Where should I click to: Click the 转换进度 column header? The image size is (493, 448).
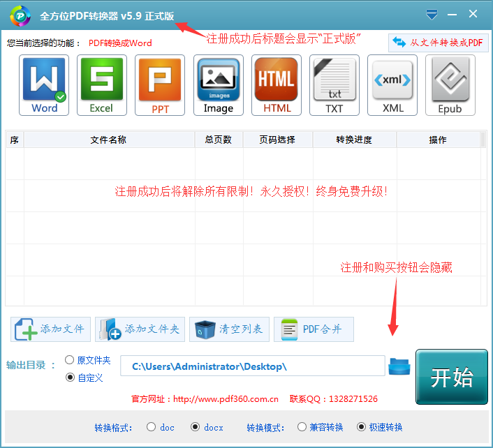(354, 140)
